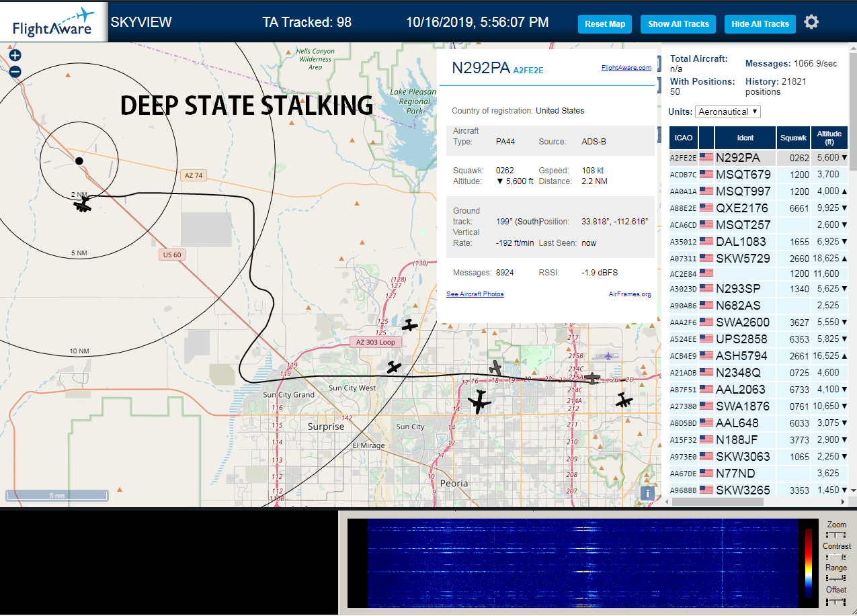This screenshot has width=857, height=616.
Task: Open settings via the gear icon
Action: click(811, 22)
